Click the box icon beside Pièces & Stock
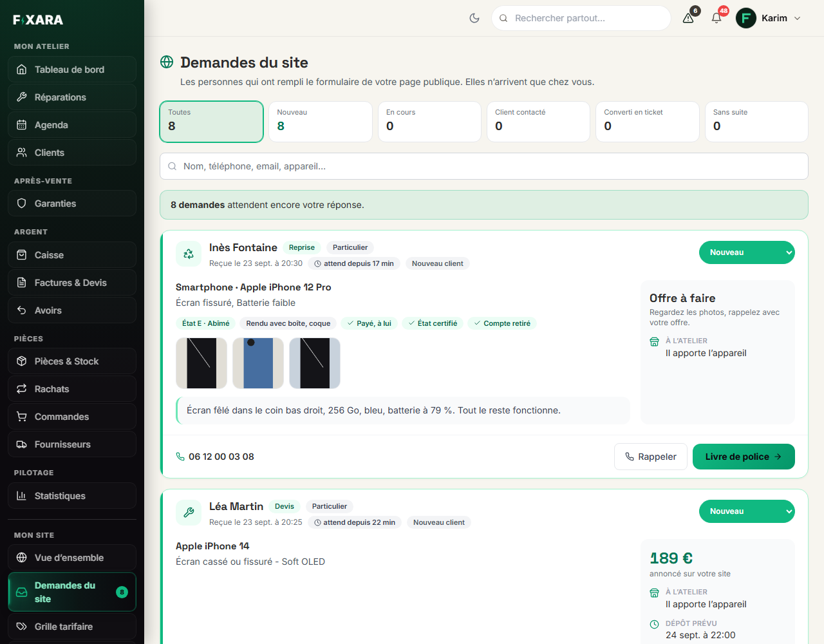Image resolution: width=824 pixels, height=644 pixels. [22, 361]
